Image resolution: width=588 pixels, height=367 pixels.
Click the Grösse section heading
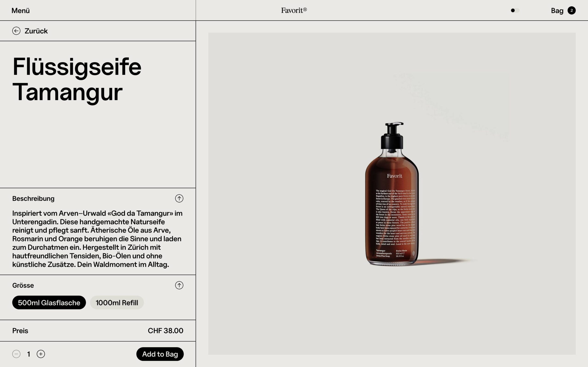pos(23,285)
